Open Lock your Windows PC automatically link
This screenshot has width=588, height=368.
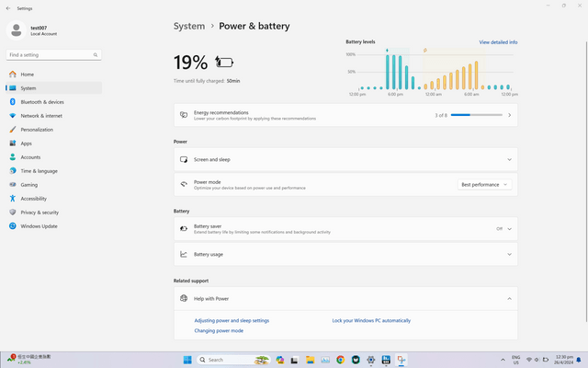(371, 321)
